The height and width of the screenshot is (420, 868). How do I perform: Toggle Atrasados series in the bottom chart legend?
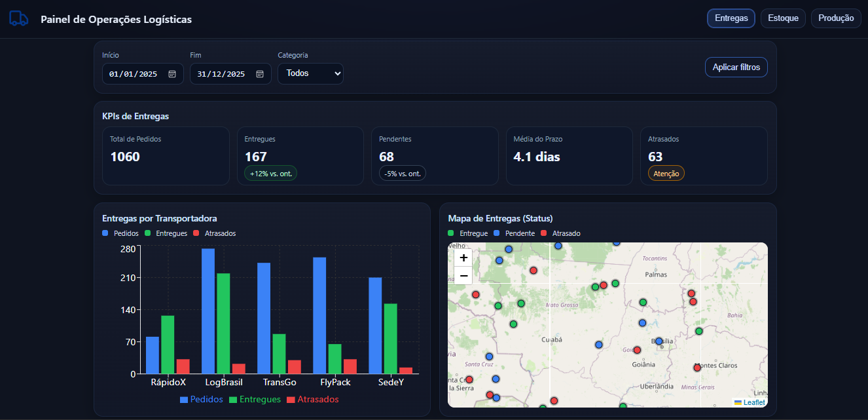pyautogui.click(x=313, y=400)
